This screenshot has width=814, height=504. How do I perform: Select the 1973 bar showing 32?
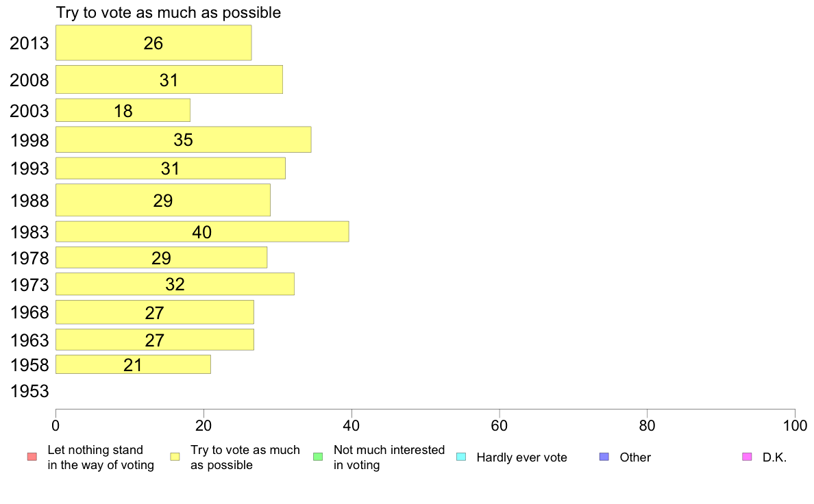pos(175,284)
